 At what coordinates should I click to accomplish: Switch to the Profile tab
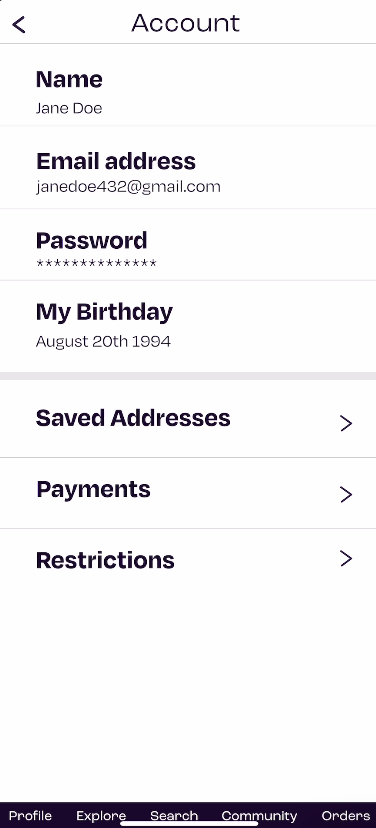click(30, 815)
